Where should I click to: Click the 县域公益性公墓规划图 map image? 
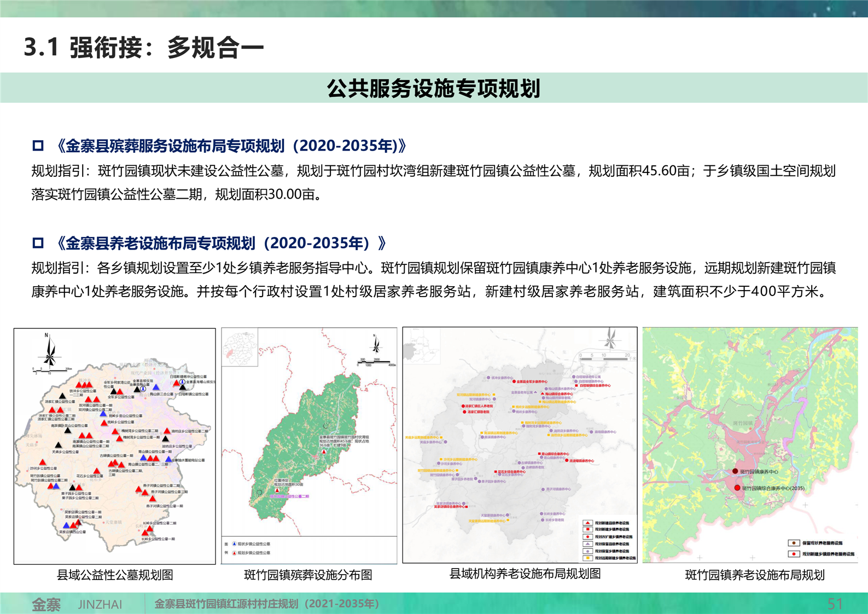pos(115,446)
